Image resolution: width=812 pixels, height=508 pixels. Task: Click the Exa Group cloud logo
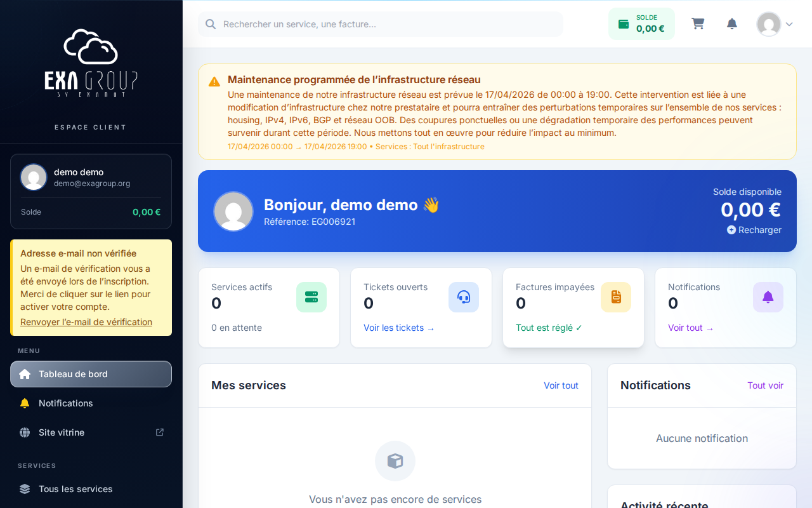(91, 63)
